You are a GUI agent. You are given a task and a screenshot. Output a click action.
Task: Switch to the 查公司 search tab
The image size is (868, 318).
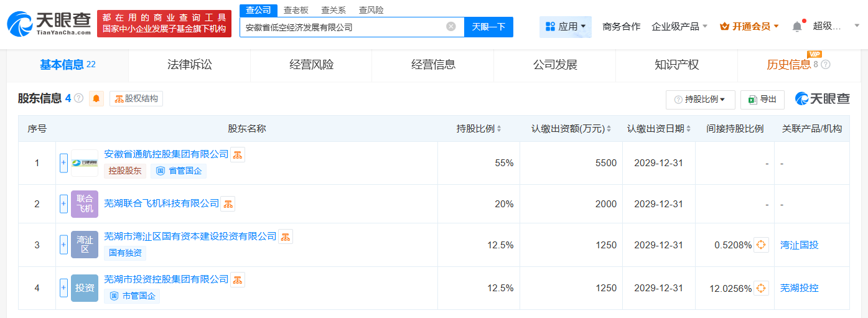258,10
